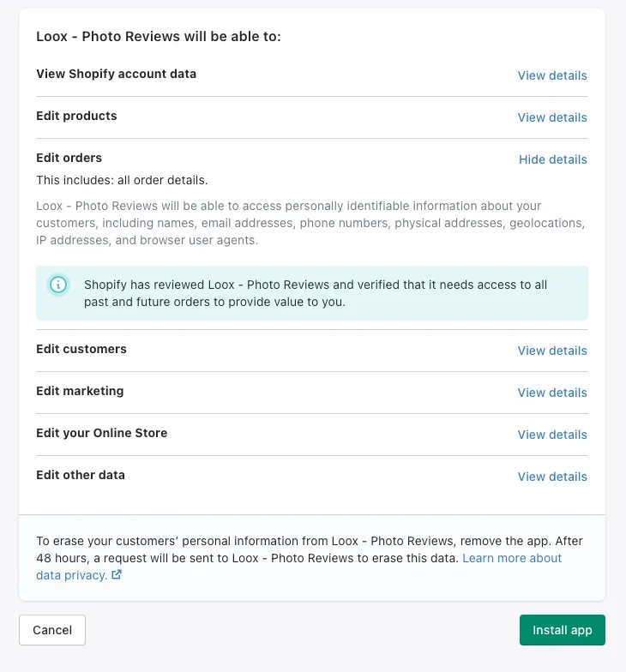Image resolution: width=626 pixels, height=672 pixels.
Task: Open details for Edit your Online Store
Action: click(552, 435)
